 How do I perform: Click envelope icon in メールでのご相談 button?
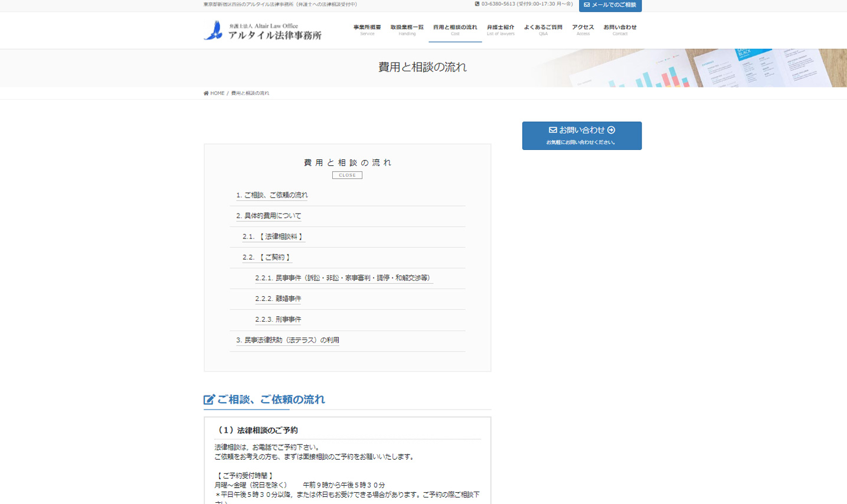(587, 5)
